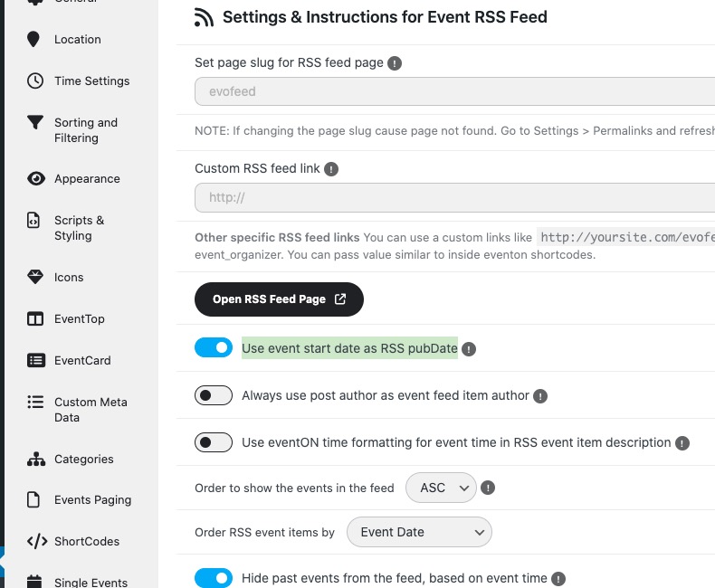The image size is (715, 588).
Task: Click the Icons diamond icon in sidebar
Action: [x=35, y=278]
